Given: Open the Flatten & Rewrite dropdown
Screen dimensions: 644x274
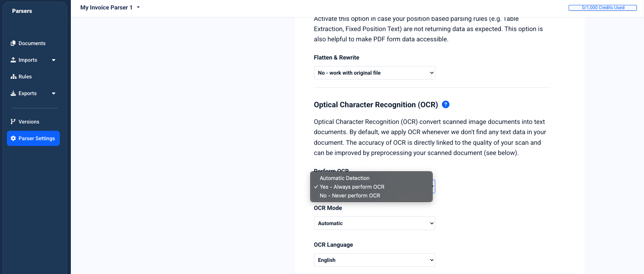Looking at the screenshot, I should (374, 73).
